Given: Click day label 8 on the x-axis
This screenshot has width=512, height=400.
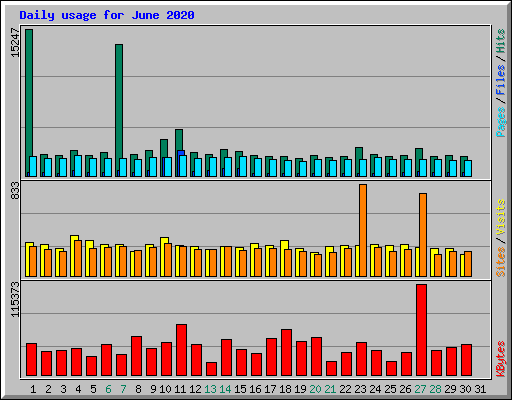Looking at the screenshot, I should tap(138, 389).
